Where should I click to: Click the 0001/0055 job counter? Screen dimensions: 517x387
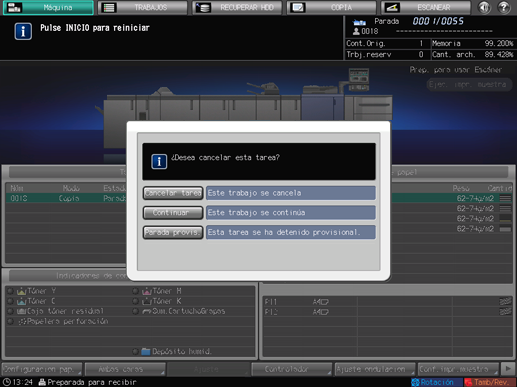pos(438,21)
